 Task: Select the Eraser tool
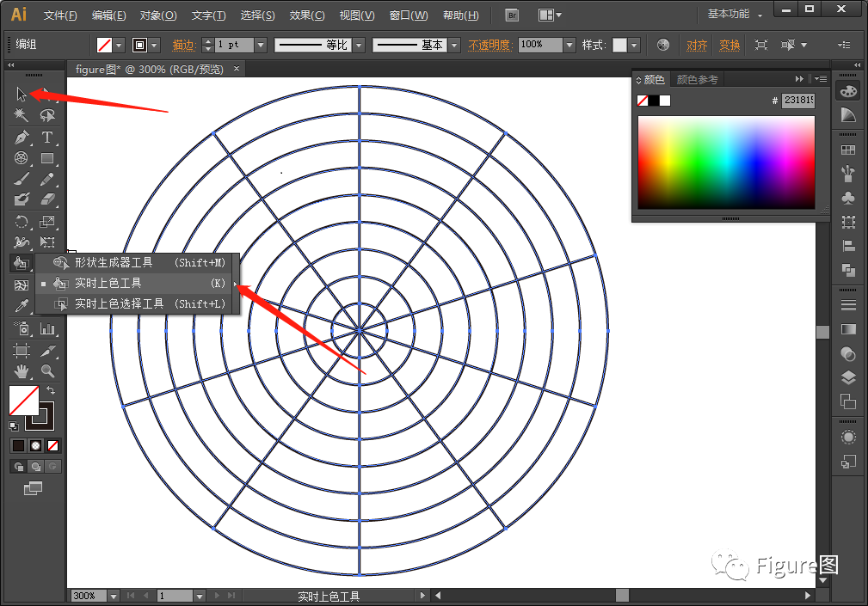click(x=47, y=199)
